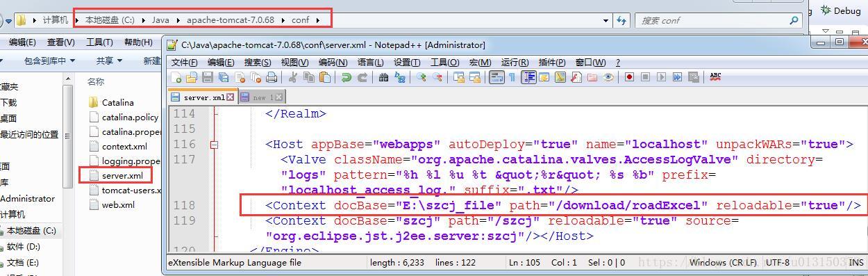Select context.xml in Explorer file list
Image resolution: width=868 pixels, height=276 pixels.
pos(118,146)
